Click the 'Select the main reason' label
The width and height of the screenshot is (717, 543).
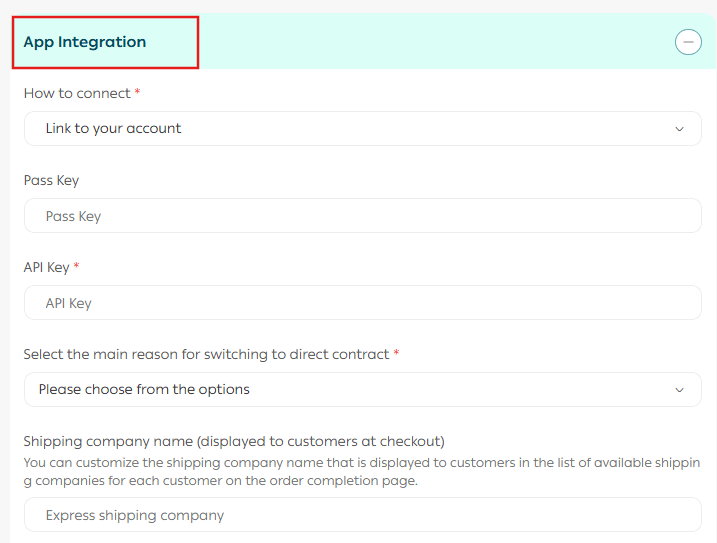point(206,354)
